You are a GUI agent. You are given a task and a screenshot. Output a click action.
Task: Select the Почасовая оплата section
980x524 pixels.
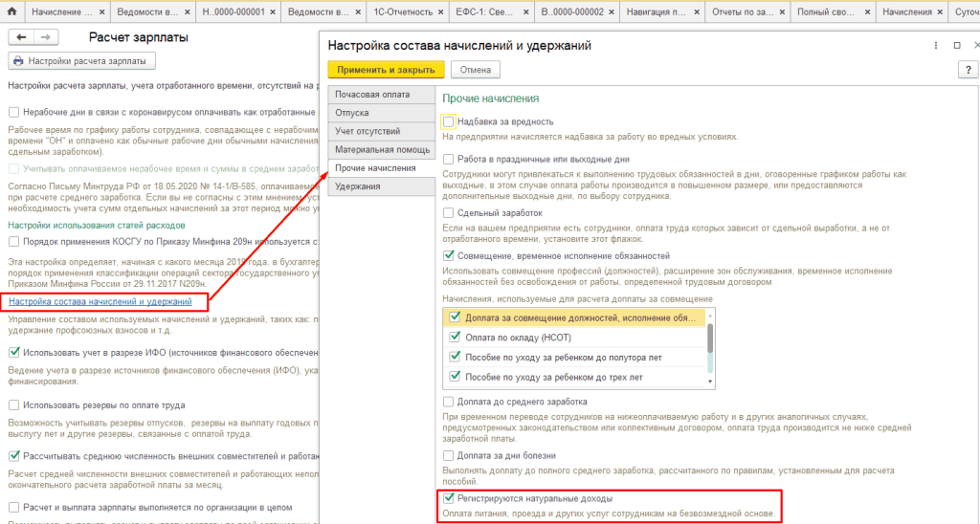pyautogui.click(x=381, y=95)
